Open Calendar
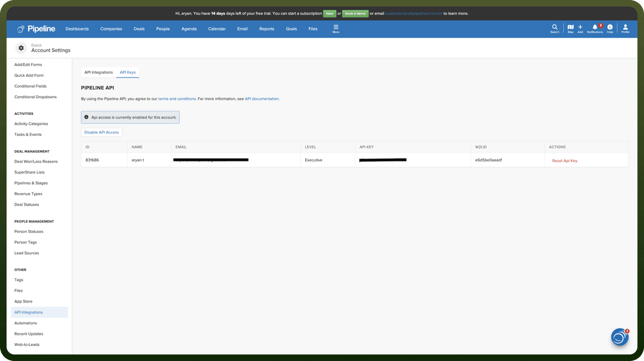The image size is (644, 361). click(217, 29)
